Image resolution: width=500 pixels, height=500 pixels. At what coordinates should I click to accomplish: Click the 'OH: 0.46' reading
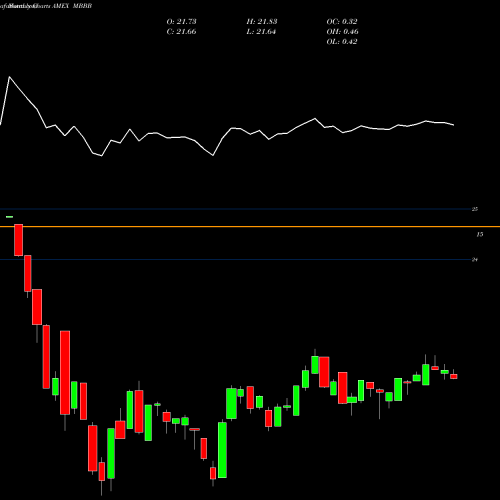[342, 31]
